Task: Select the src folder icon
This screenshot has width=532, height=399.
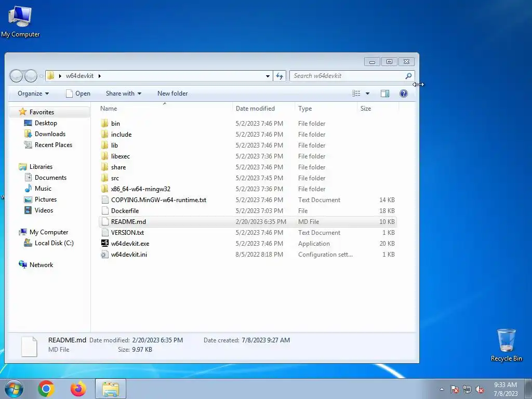Action: [105, 178]
